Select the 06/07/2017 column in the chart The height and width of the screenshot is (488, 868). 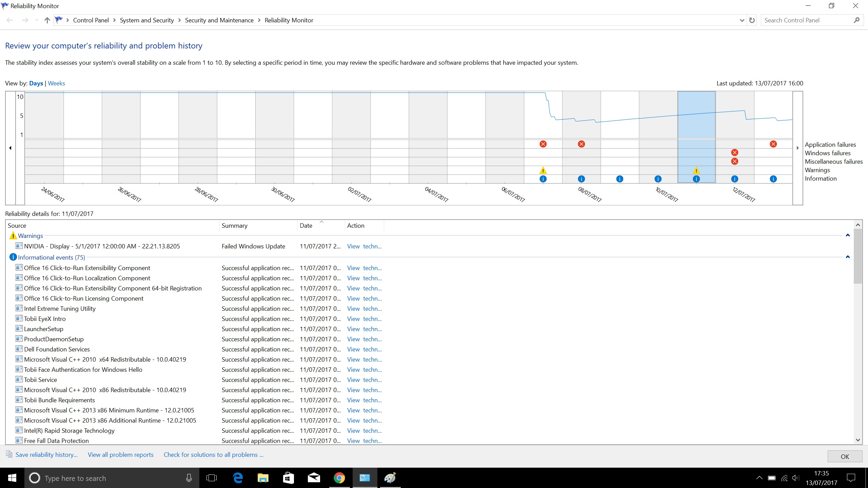click(x=505, y=137)
